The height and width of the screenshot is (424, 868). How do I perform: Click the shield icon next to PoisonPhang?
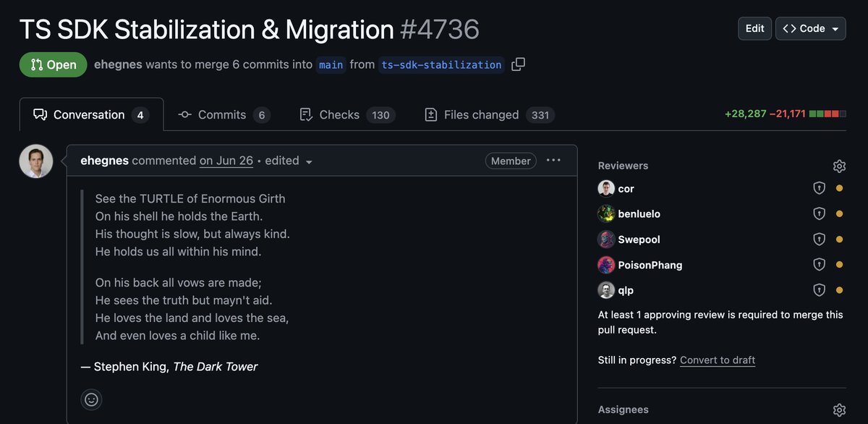[x=819, y=265]
